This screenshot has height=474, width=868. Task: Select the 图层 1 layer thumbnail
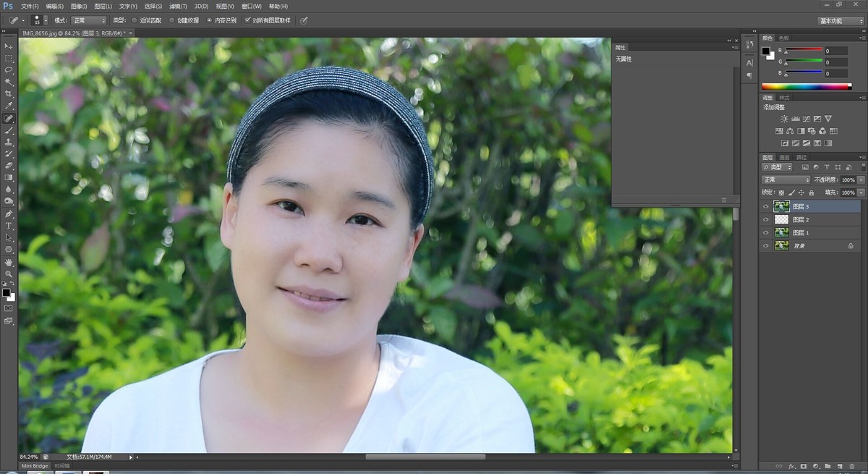click(x=781, y=232)
